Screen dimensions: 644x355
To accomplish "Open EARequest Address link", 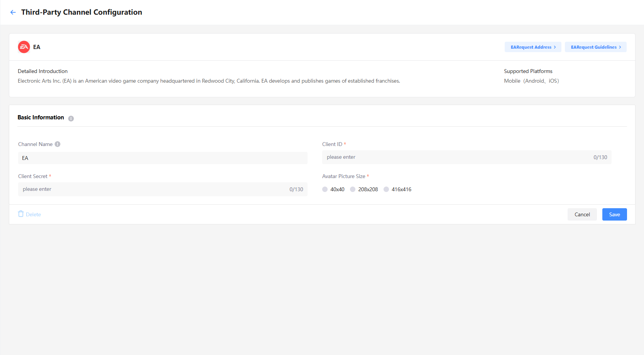I will (533, 47).
